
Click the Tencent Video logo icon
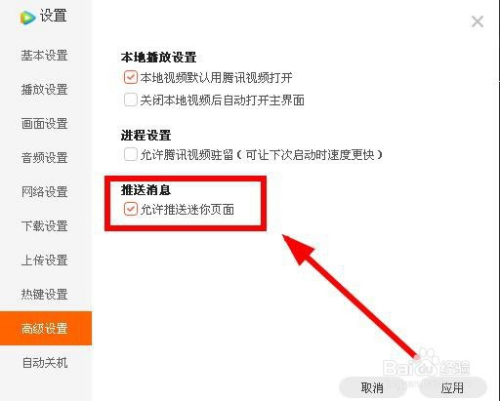(x=27, y=17)
